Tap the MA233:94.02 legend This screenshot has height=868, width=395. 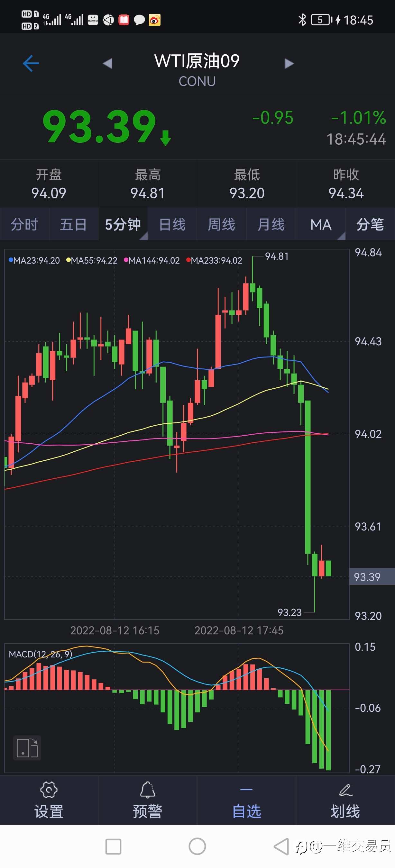tap(214, 260)
